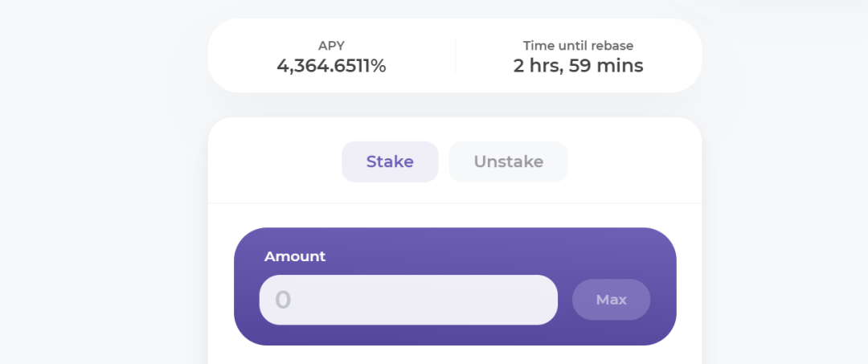Click the 0 placeholder in amount box
Screen dimensions: 868x364
pos(283,300)
